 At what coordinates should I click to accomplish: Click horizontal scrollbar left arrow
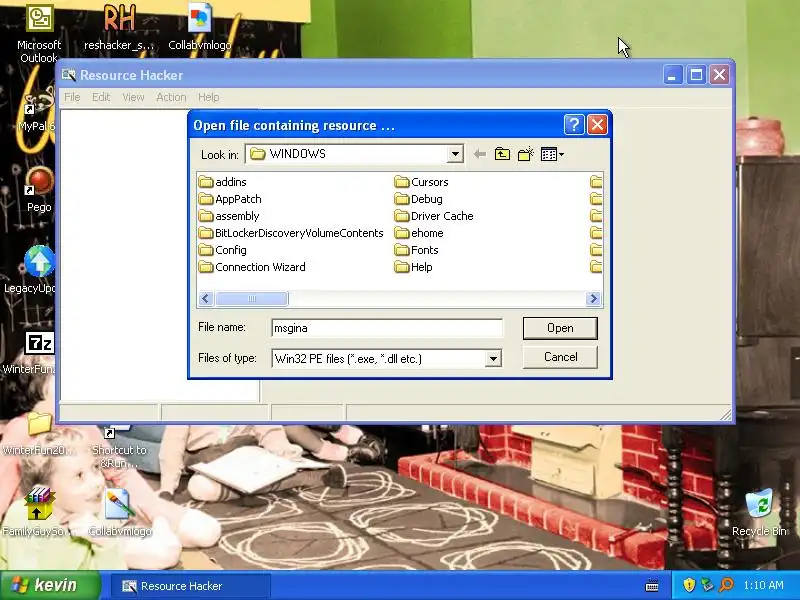(x=206, y=298)
